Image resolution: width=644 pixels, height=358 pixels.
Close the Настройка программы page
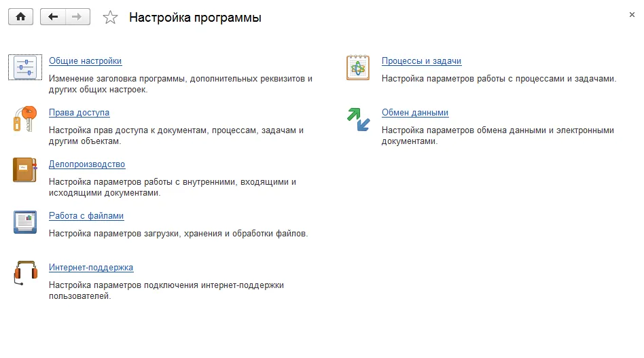point(632,15)
